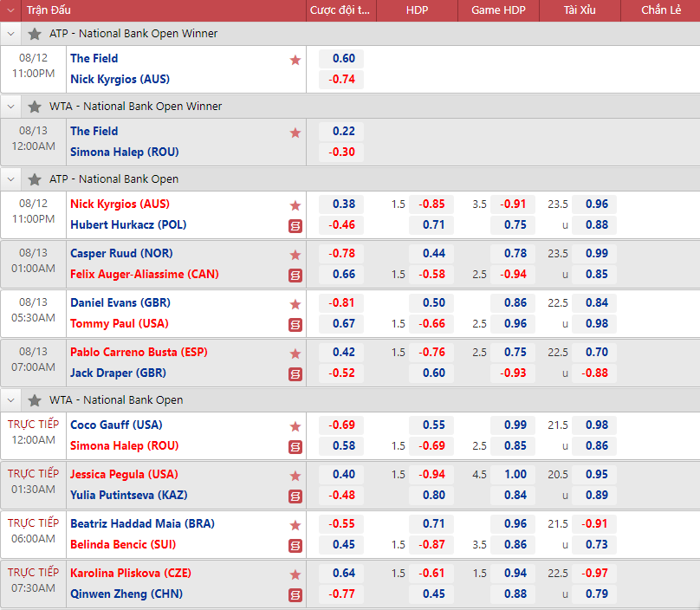This screenshot has height=610, width=700.
Task: Open Felix Auger-Aliassime (CAN) link
Action: click(145, 274)
